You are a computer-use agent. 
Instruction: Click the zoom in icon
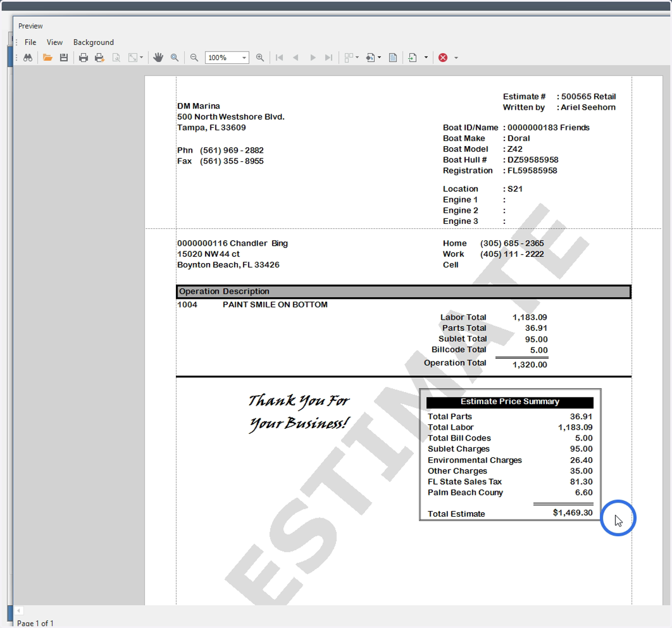(x=260, y=58)
